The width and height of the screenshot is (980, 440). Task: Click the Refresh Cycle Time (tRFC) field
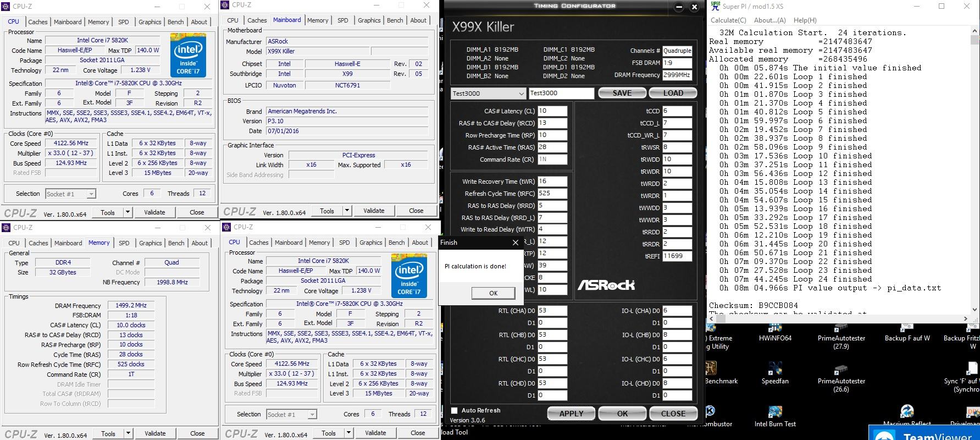(552, 194)
